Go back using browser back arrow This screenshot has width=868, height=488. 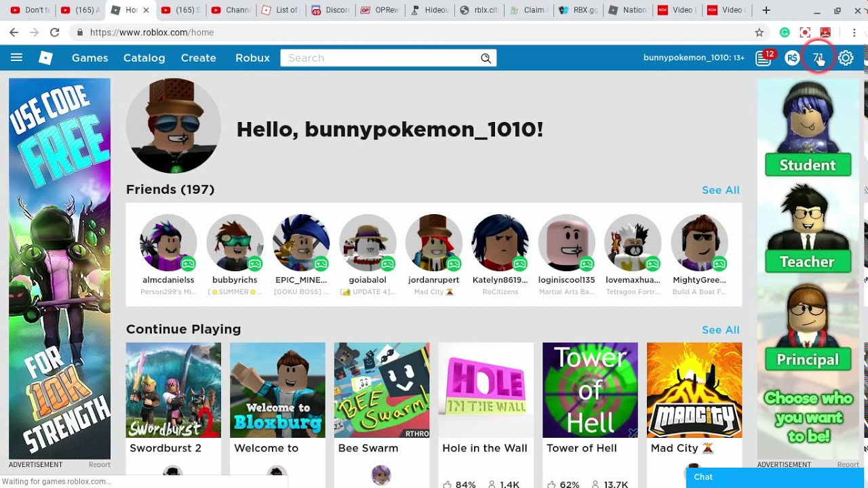click(x=14, y=32)
